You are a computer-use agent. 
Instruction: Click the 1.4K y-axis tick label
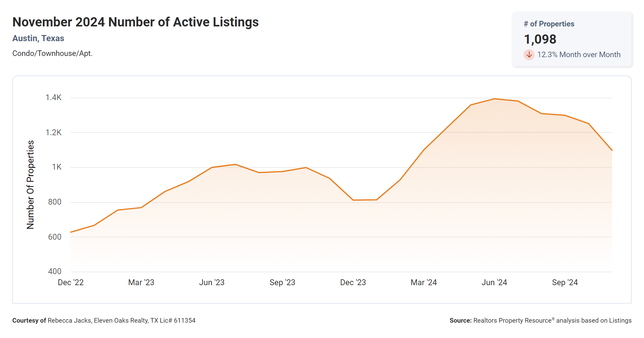click(53, 98)
